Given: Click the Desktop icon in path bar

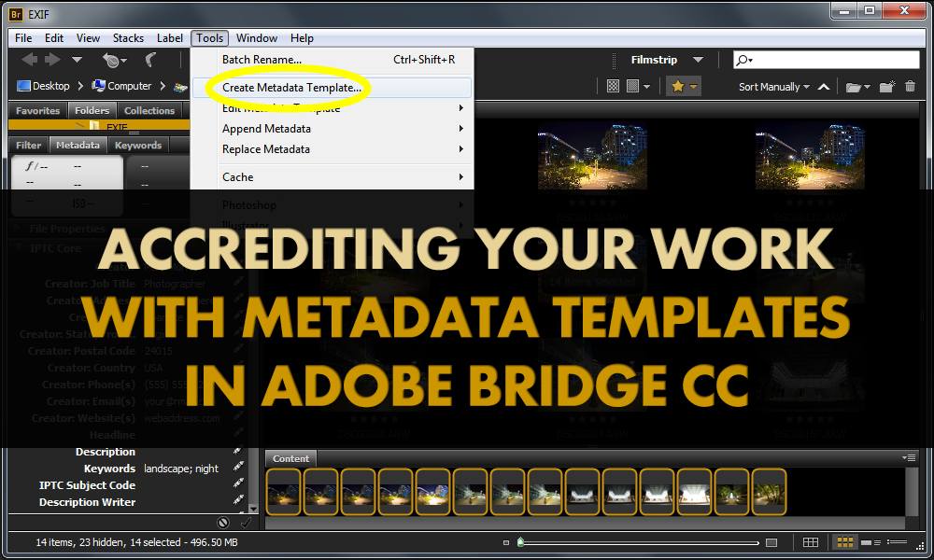Looking at the screenshot, I should pyautogui.click(x=24, y=86).
